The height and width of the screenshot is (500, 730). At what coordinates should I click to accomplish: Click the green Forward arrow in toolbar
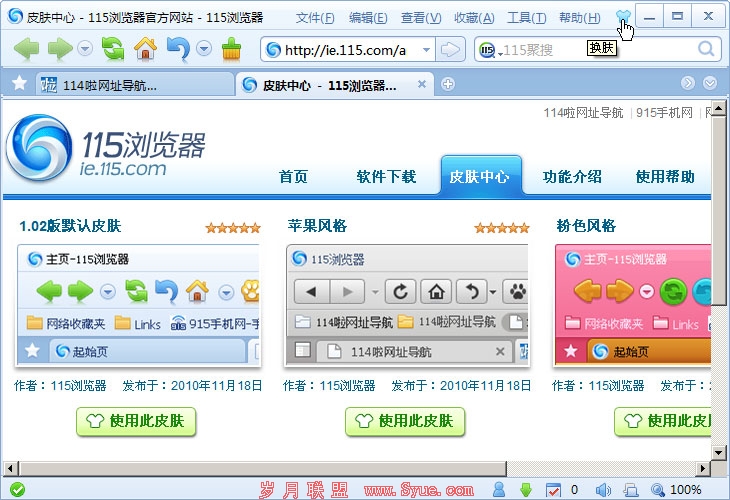coord(60,49)
